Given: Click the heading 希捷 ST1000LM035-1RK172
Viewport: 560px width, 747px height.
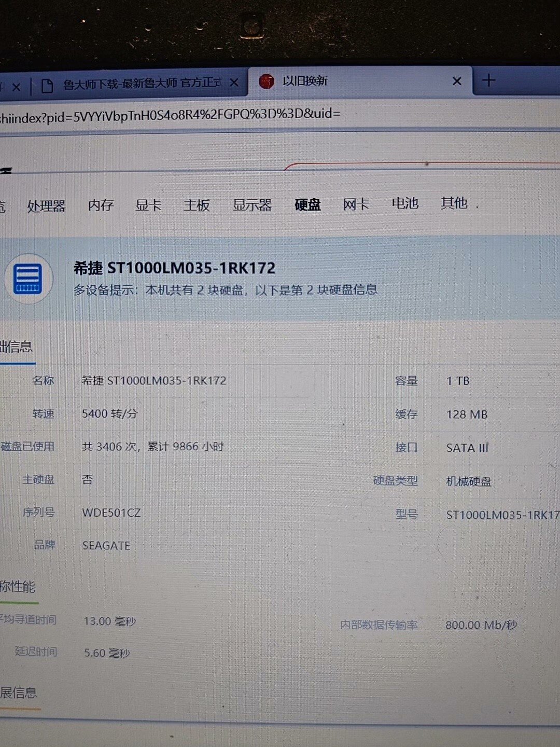Looking at the screenshot, I should click(x=174, y=268).
